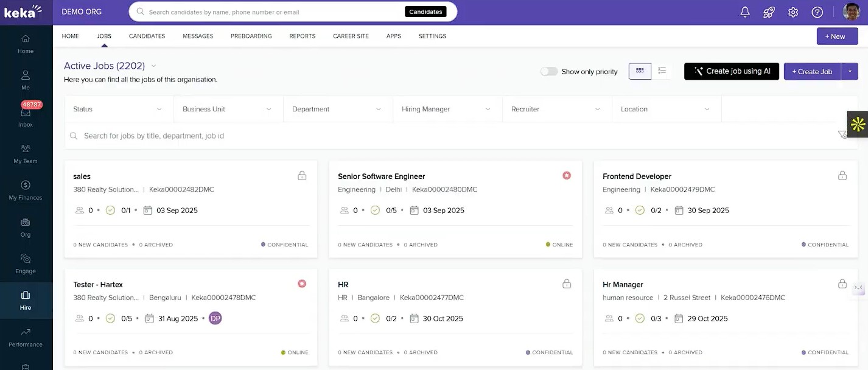Open the user profile avatar

[851, 12]
